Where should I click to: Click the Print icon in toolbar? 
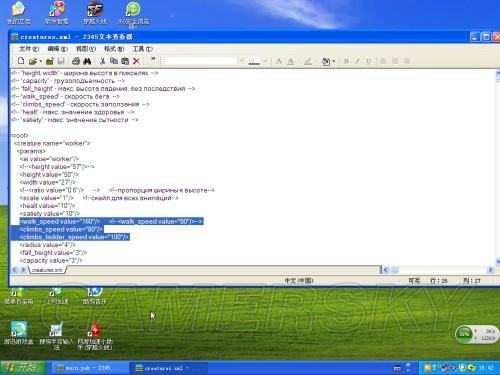[76, 61]
